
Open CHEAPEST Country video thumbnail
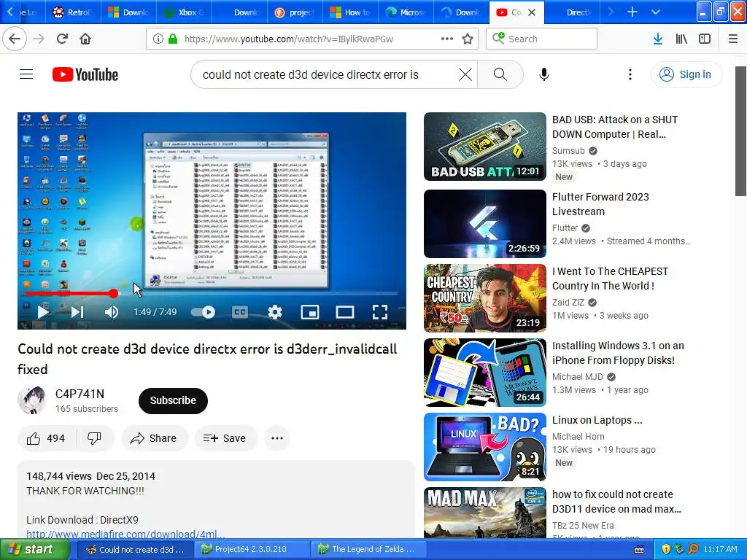point(485,298)
